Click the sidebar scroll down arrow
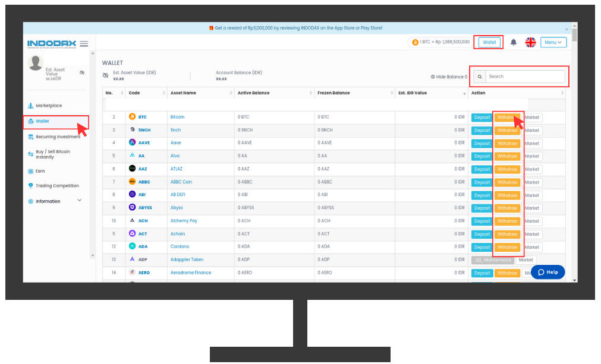Viewport: 601px width, 364px height. 92,256
